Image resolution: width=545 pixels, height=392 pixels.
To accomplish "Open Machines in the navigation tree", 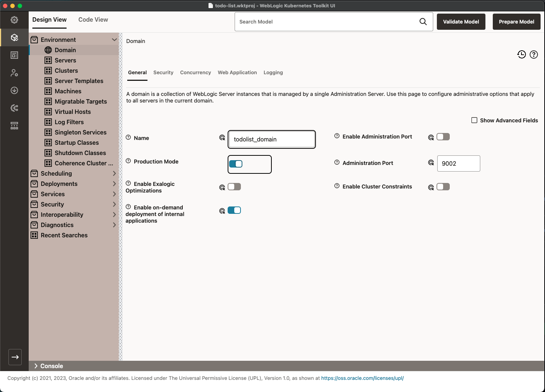I will click(x=74, y=91).
